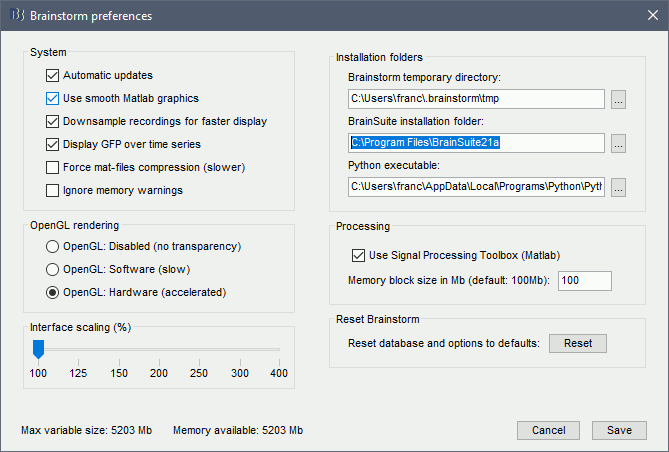The width and height of the screenshot is (669, 452).
Task: Enable Ignore memory warnings checkbox
Action: click(53, 190)
